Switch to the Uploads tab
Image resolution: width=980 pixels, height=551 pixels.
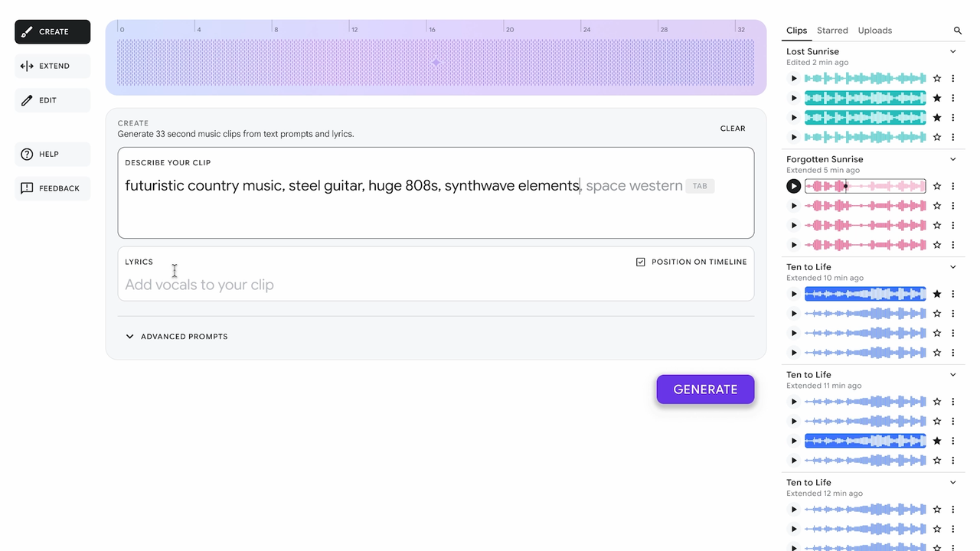875,31
